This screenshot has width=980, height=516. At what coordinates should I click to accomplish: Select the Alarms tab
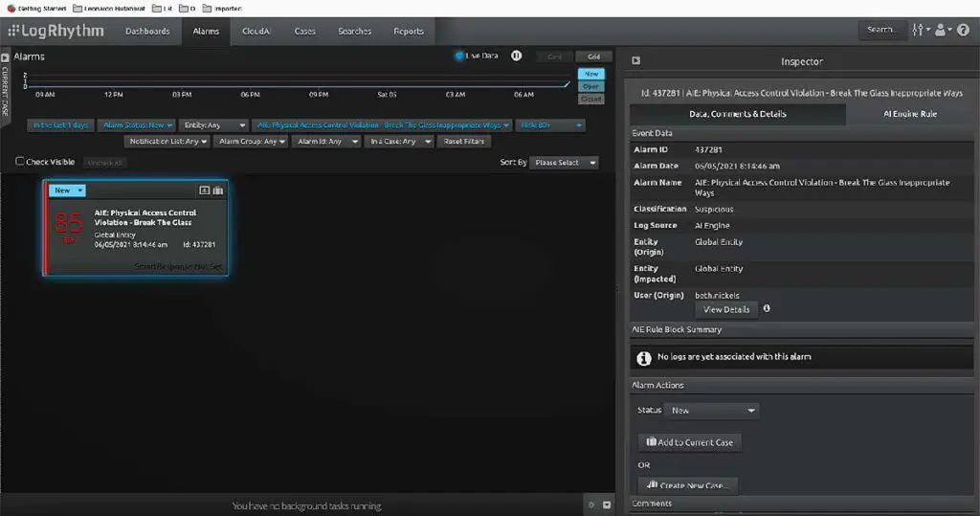tap(206, 31)
